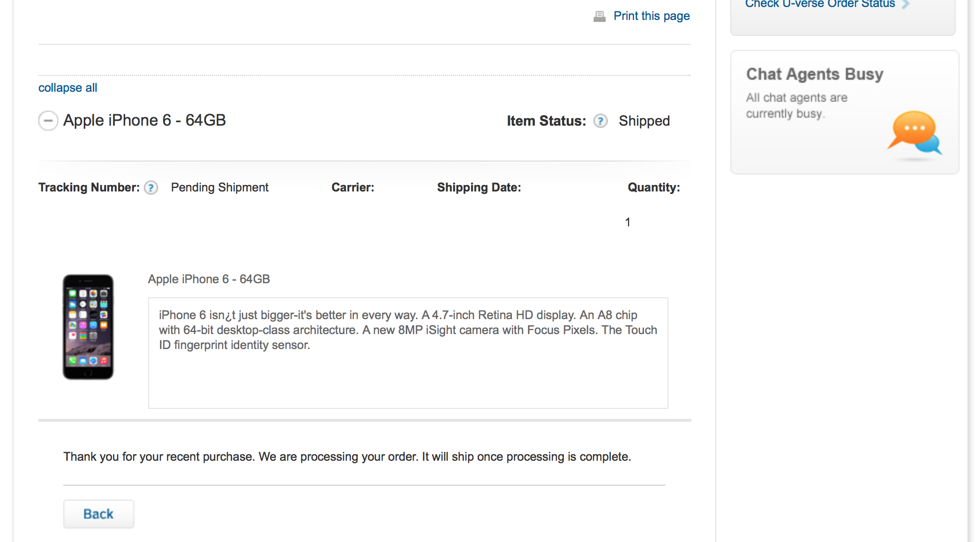
Task: Click the Apple iPhone 6 - 64GB heading
Action: (145, 121)
